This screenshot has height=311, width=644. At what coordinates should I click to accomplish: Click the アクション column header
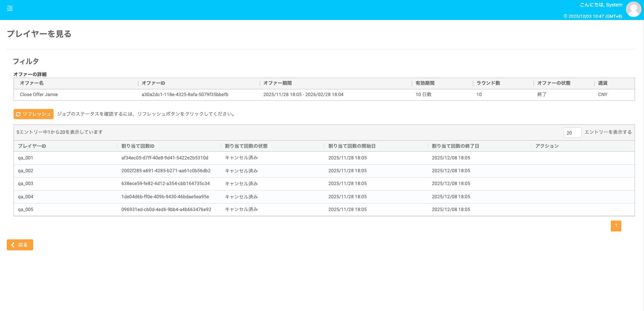(x=547, y=146)
